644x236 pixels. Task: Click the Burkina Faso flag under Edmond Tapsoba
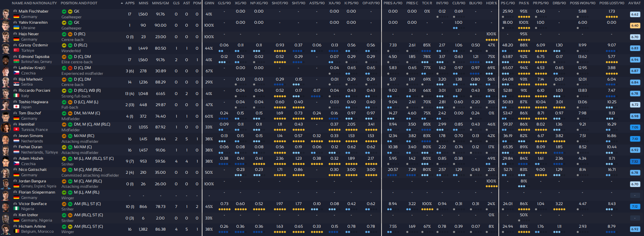coord(16,62)
